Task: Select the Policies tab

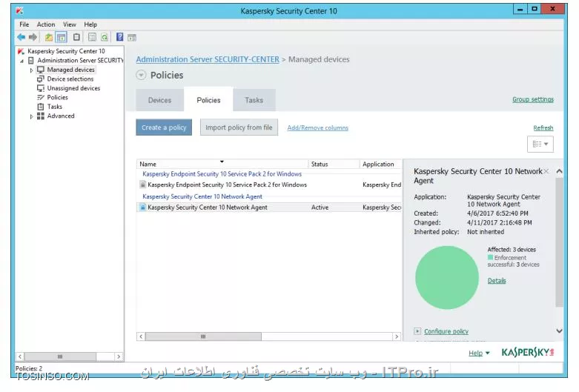Action: click(x=208, y=100)
